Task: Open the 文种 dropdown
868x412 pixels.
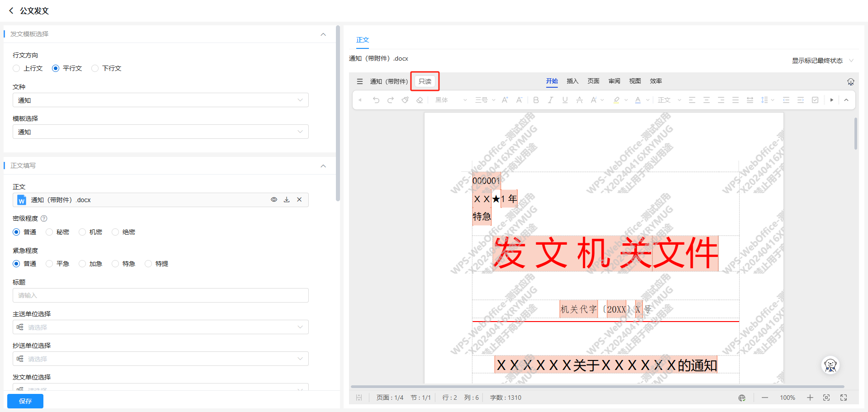Action: coord(160,100)
